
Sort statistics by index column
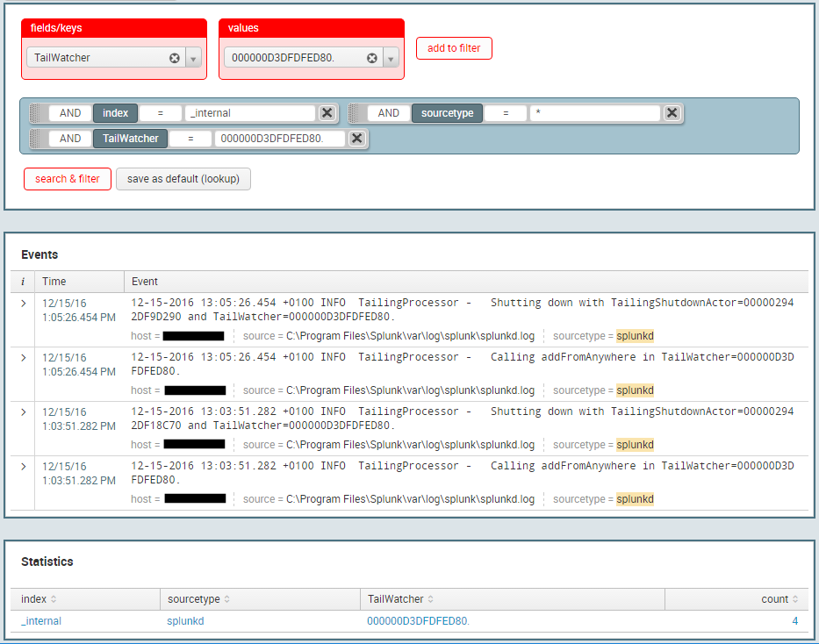38,599
